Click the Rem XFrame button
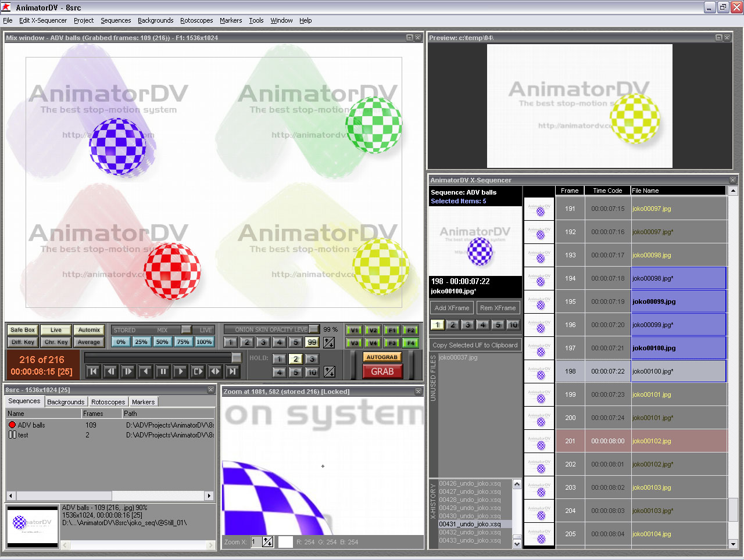This screenshot has width=744, height=560. 498,308
